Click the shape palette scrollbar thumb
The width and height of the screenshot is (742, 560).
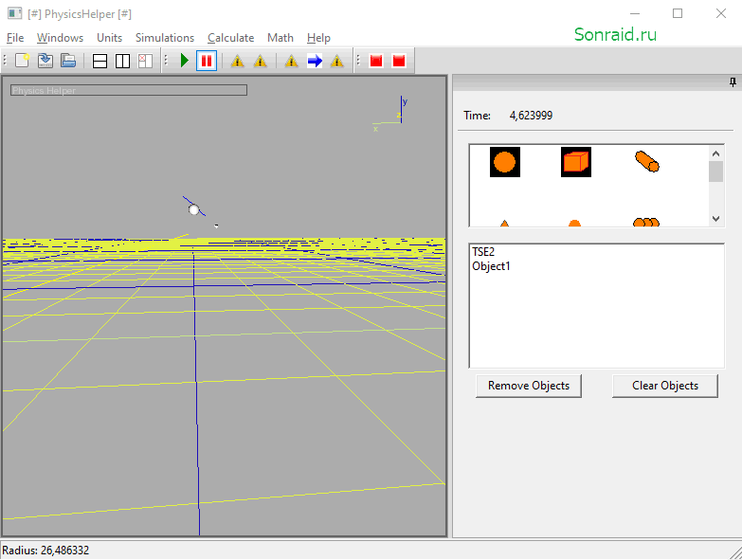point(715,172)
